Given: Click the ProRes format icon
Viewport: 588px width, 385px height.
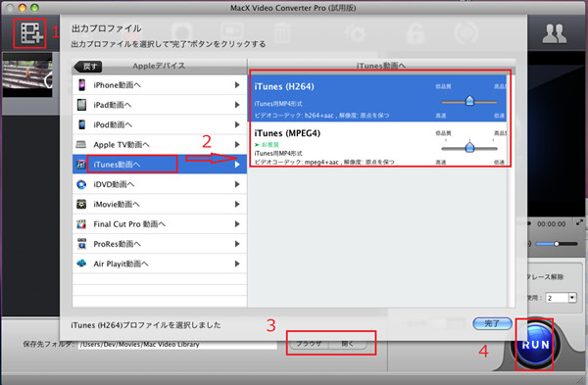Looking at the screenshot, I should [x=81, y=244].
